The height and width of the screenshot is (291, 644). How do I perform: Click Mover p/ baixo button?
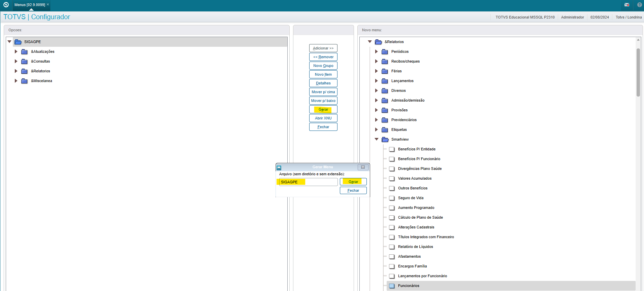(x=323, y=101)
